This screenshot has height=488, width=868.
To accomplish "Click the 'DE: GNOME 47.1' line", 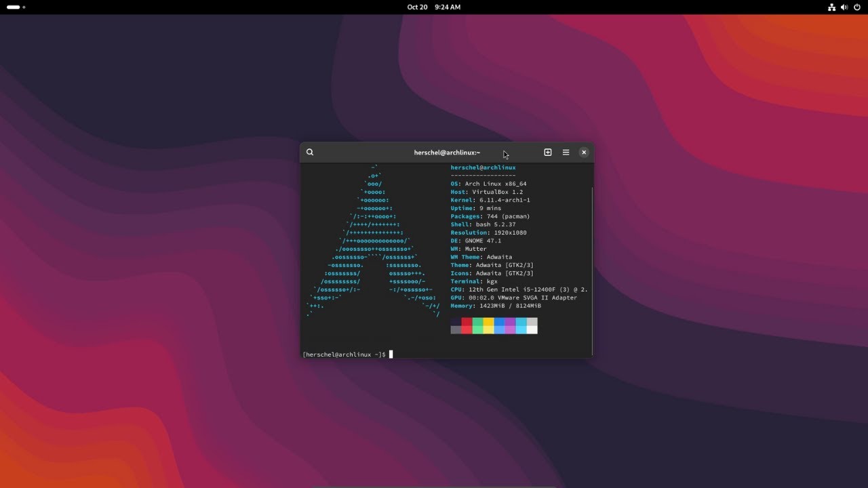I will 475,241.
